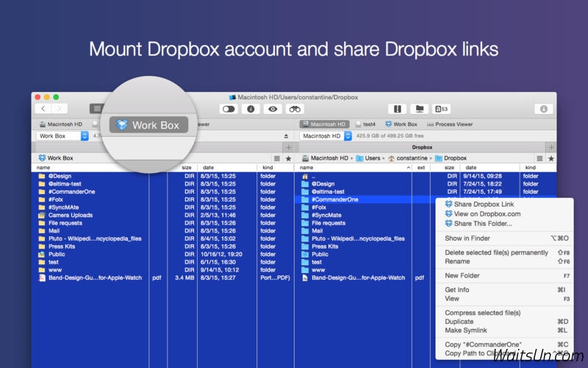Click the info icon in the toolbar
Image resolution: width=588 pixels, height=368 pixels.
tap(251, 109)
